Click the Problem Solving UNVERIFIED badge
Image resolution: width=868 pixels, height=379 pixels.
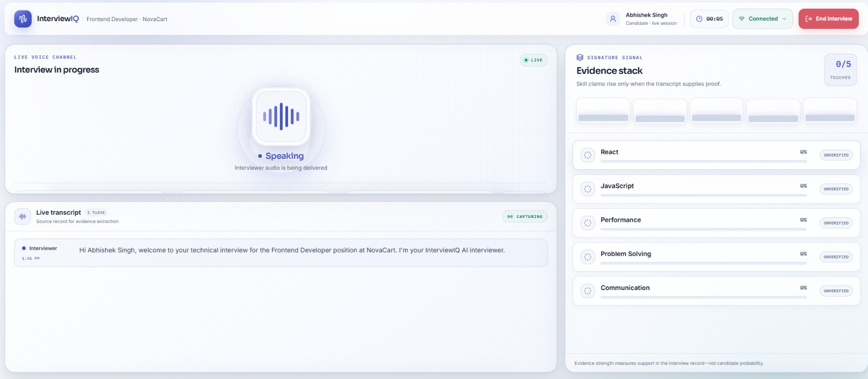(x=836, y=257)
